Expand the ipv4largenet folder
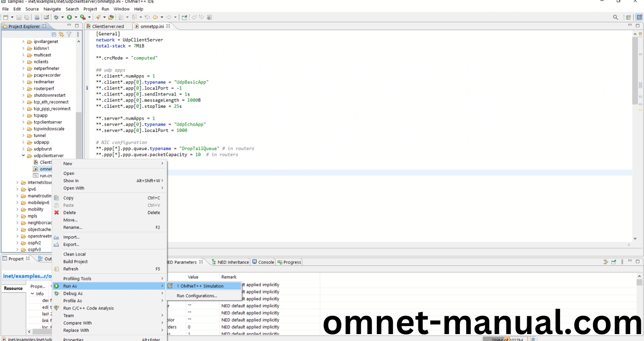This screenshot has width=644, height=341. (23, 42)
